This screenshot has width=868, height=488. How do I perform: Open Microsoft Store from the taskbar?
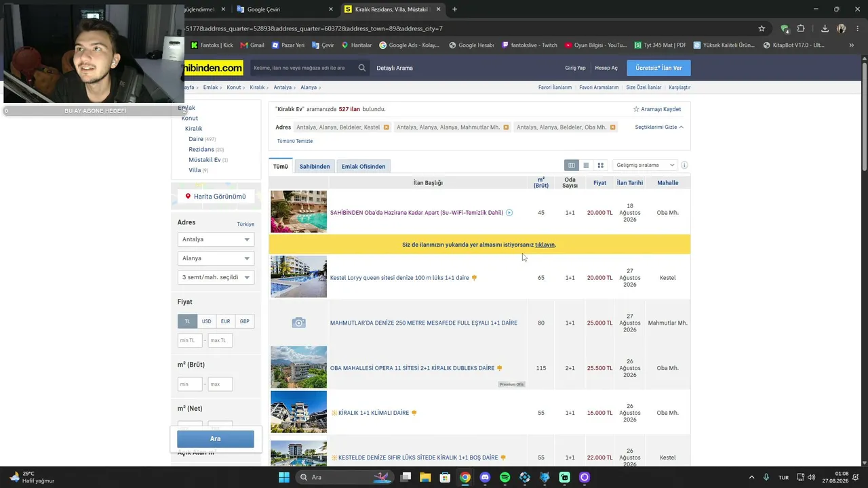(445, 477)
